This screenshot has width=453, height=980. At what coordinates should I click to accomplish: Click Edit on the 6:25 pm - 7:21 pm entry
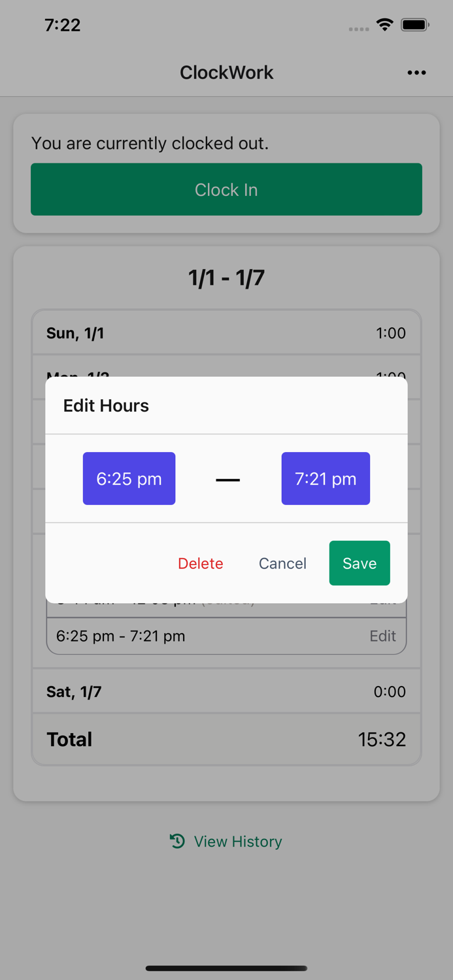coord(383,636)
